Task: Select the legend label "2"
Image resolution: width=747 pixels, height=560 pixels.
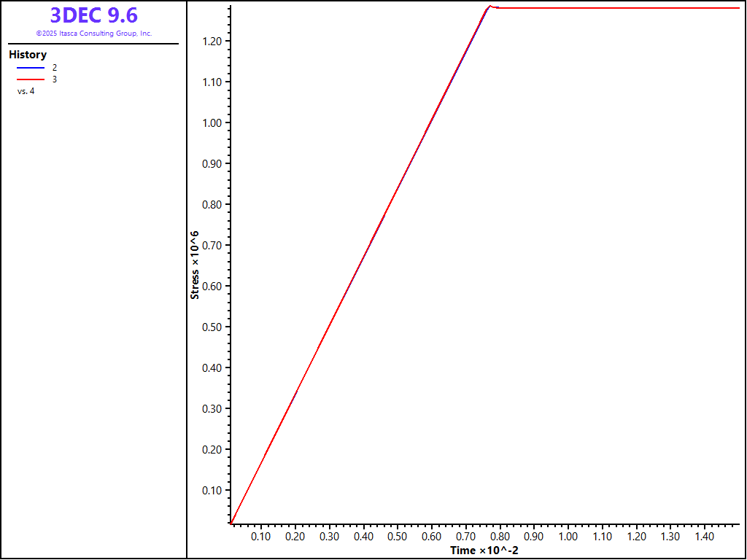Action: coord(55,67)
